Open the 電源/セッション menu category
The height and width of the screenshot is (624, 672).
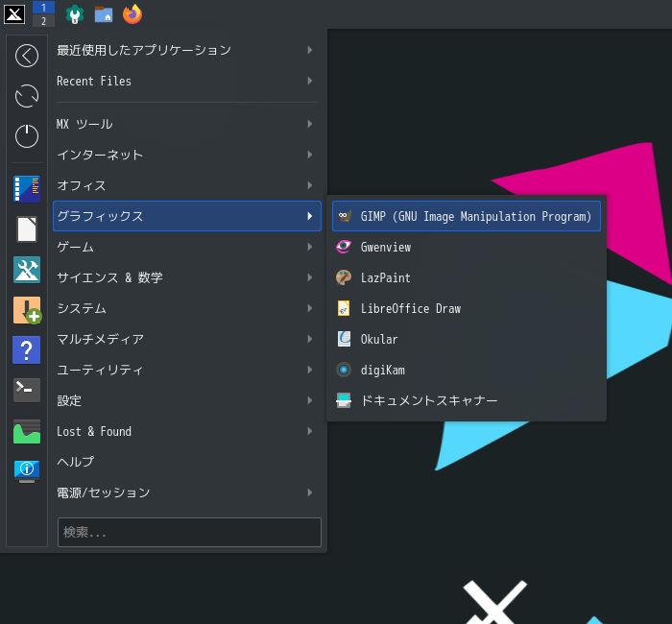pos(187,492)
